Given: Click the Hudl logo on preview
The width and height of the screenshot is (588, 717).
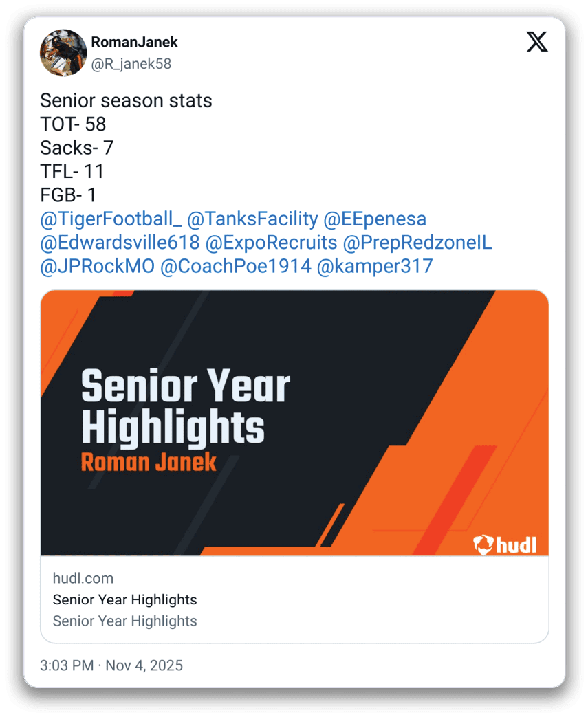Looking at the screenshot, I should pos(505,544).
